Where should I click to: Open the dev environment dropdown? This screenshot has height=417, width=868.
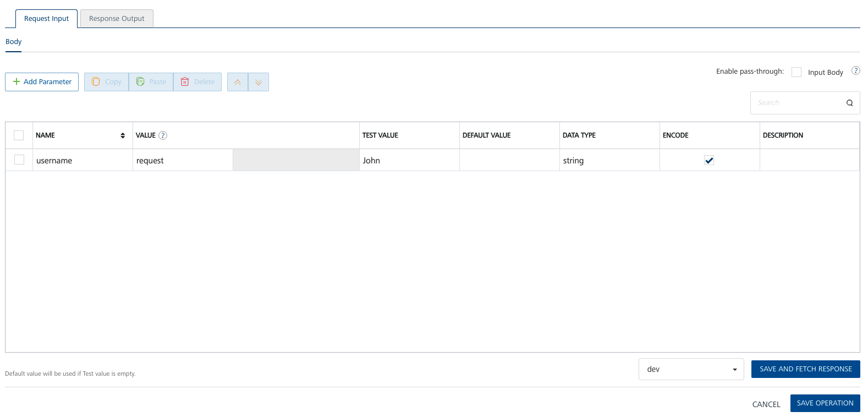click(x=691, y=369)
